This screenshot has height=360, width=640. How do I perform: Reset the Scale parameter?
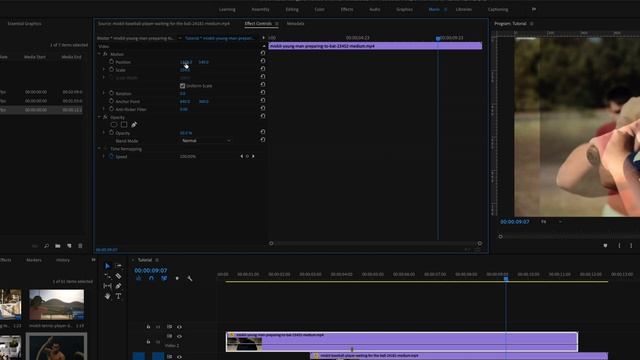click(x=263, y=69)
